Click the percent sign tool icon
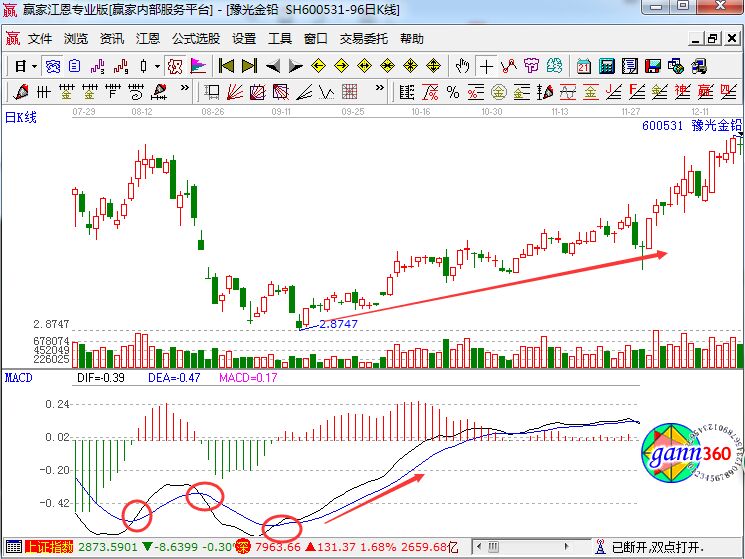Screen dimensions: 745x559 [452, 92]
